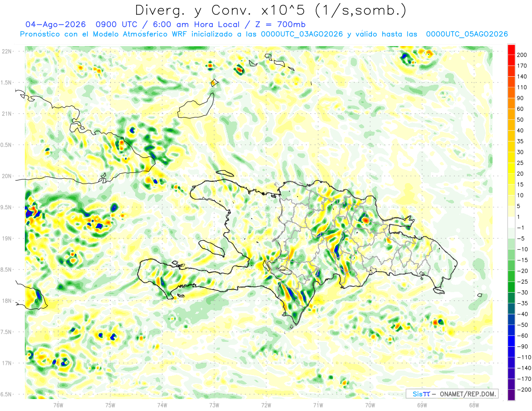Click the color bar value "170"
532x411 pixels.
(522, 66)
